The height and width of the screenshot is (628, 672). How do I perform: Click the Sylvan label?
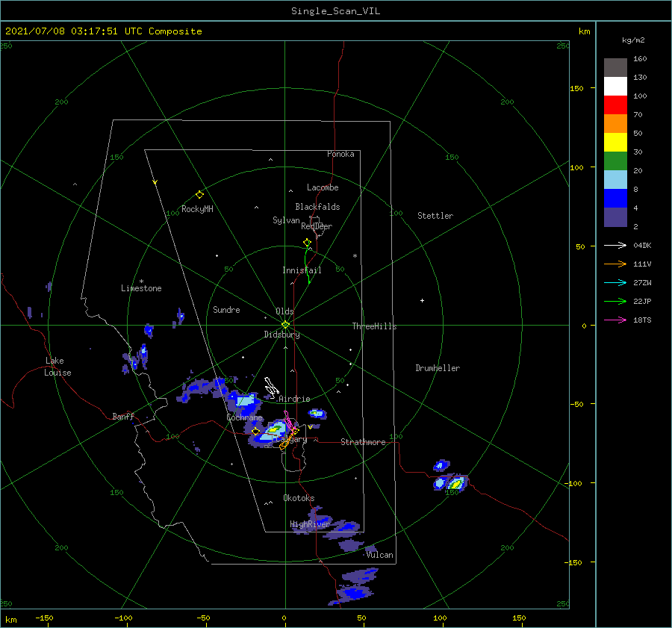(x=286, y=220)
